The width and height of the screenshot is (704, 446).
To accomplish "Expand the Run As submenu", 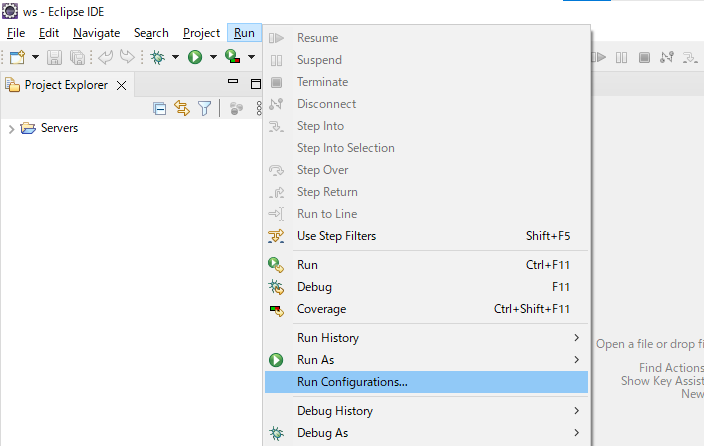I will click(x=426, y=360).
